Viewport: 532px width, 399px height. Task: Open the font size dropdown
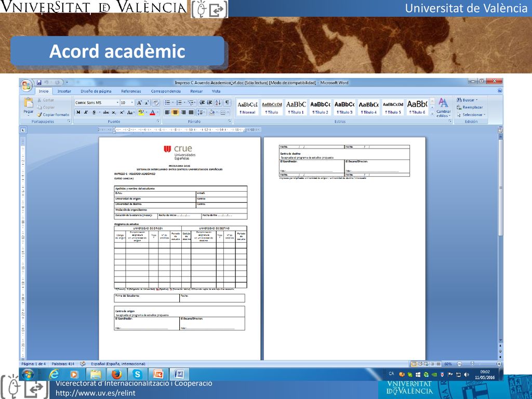coord(132,102)
